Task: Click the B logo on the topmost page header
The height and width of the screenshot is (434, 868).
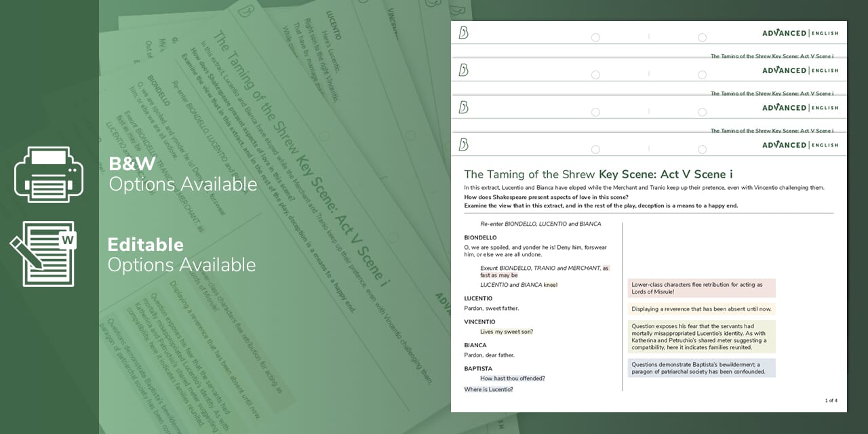Action: click(x=464, y=33)
